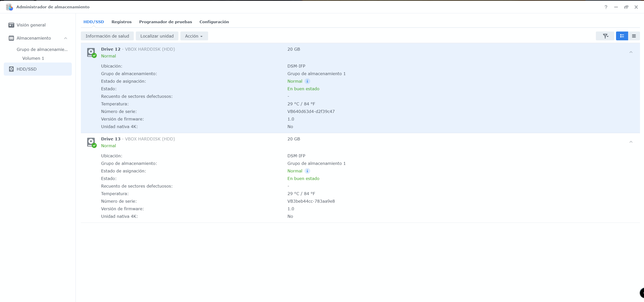Switch to compact list view
The image size is (644, 302).
click(634, 36)
